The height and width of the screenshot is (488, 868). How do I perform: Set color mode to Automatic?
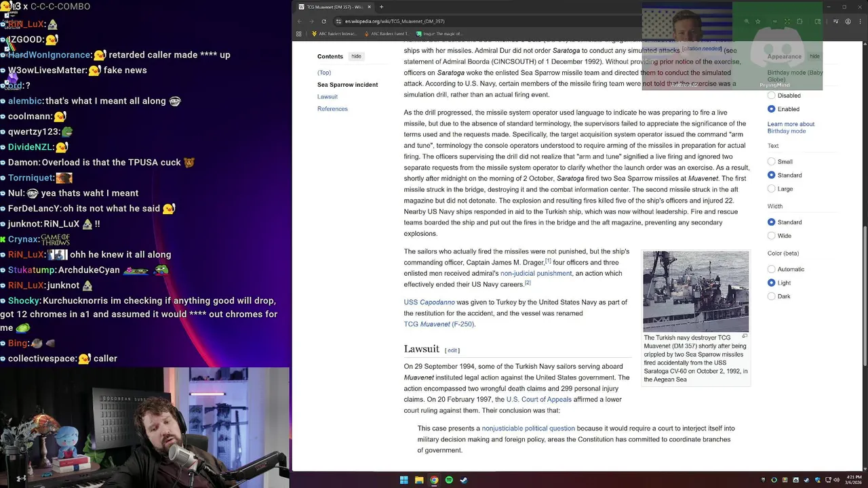(x=772, y=269)
